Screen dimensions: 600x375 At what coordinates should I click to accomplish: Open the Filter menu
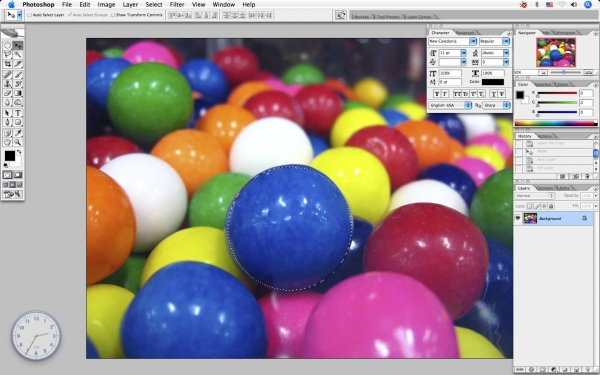(x=177, y=5)
